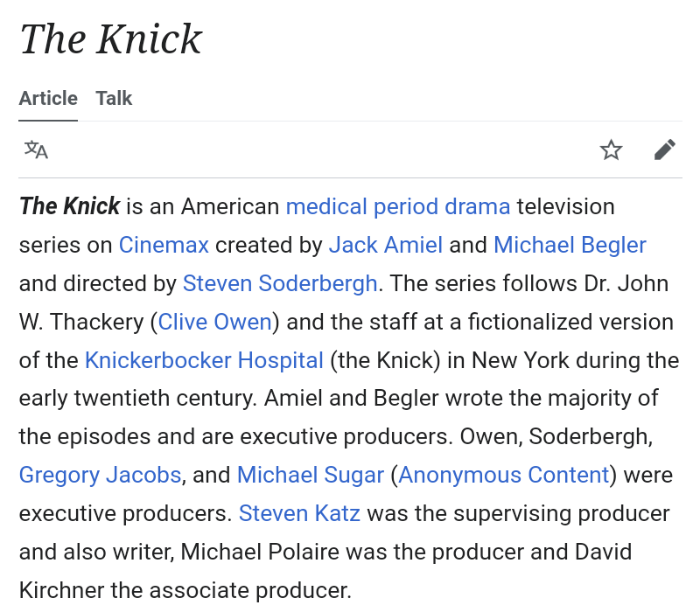Visit the Knickerbocker Hospital link
The image size is (700, 612).
tap(204, 360)
